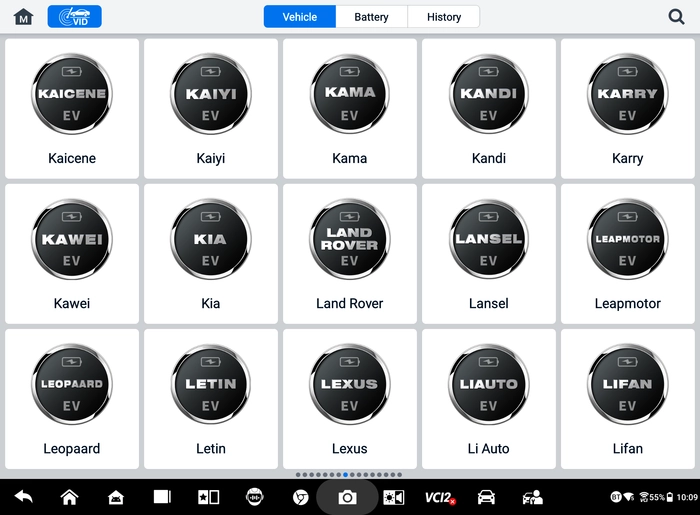Choose the Lifan EV badge

pyautogui.click(x=628, y=384)
